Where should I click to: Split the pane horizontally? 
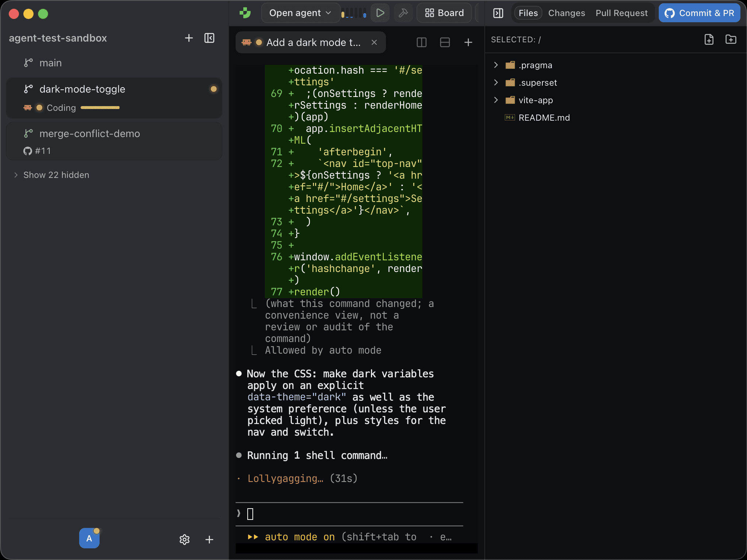(x=445, y=42)
